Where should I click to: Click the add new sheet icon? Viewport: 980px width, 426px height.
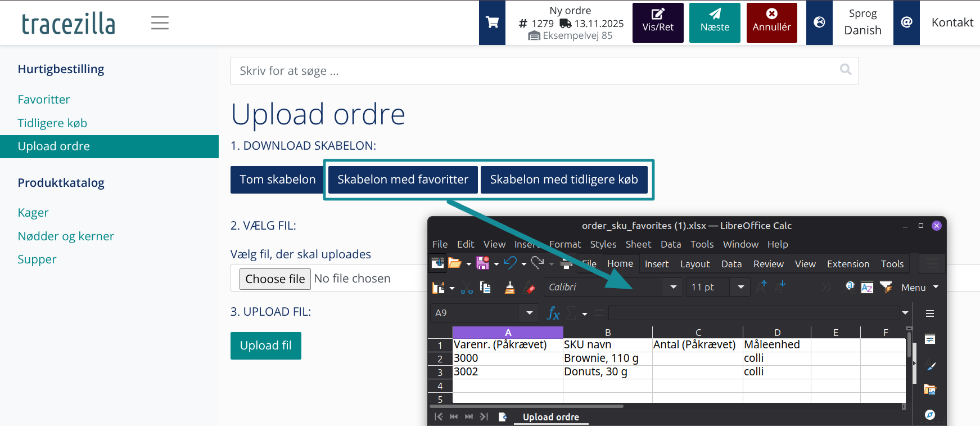(503, 417)
